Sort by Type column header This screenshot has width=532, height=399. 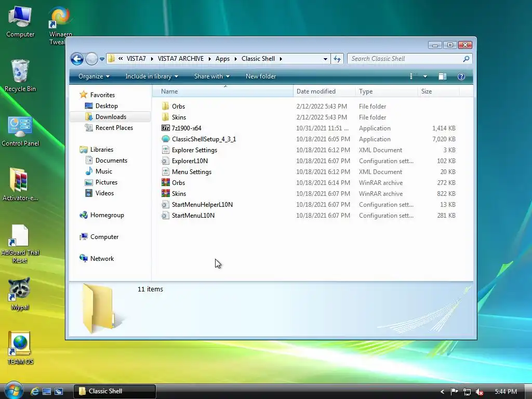coord(387,91)
